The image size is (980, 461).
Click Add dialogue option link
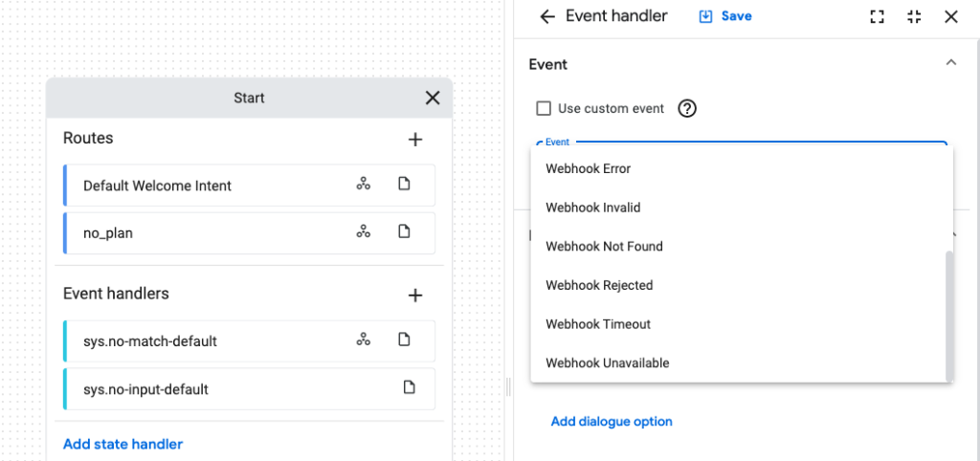pos(612,422)
